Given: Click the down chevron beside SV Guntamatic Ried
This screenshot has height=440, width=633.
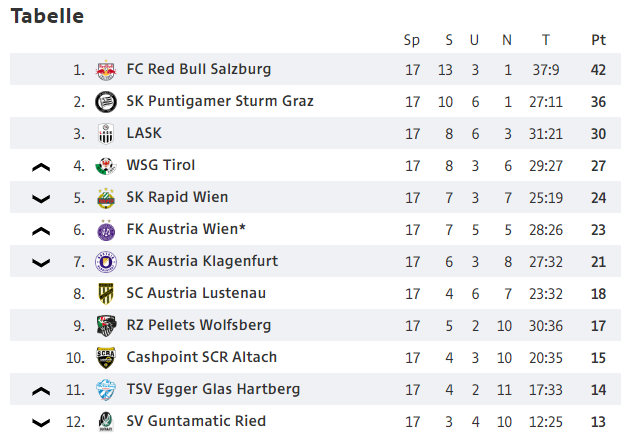Looking at the screenshot, I should click(41, 423).
